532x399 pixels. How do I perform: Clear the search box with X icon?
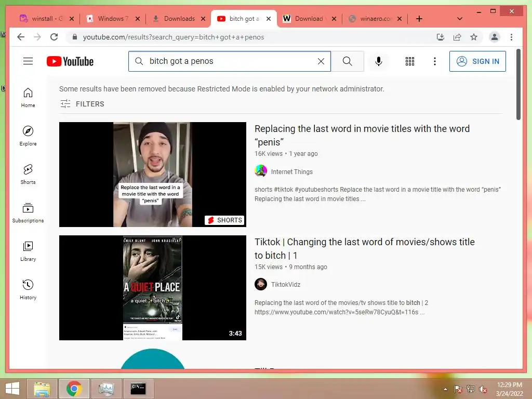click(321, 61)
